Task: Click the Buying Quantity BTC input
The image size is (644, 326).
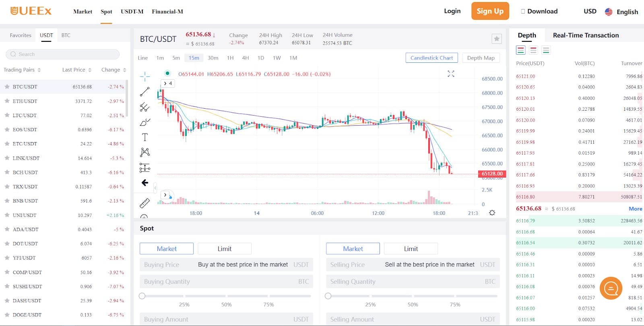Action: [226, 282]
